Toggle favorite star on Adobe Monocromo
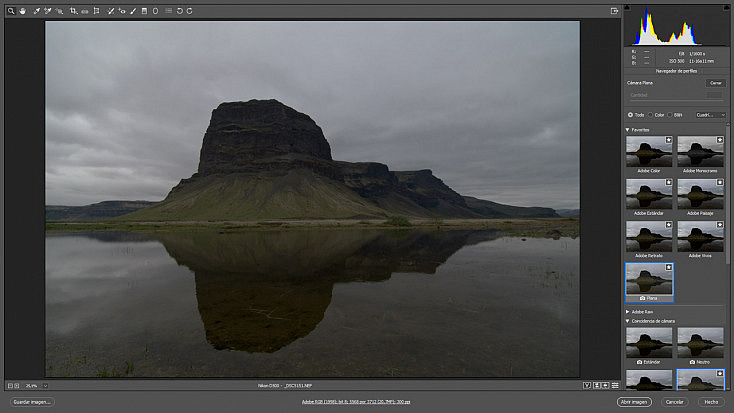Image resolution: width=734 pixels, height=413 pixels. pyautogui.click(x=719, y=140)
